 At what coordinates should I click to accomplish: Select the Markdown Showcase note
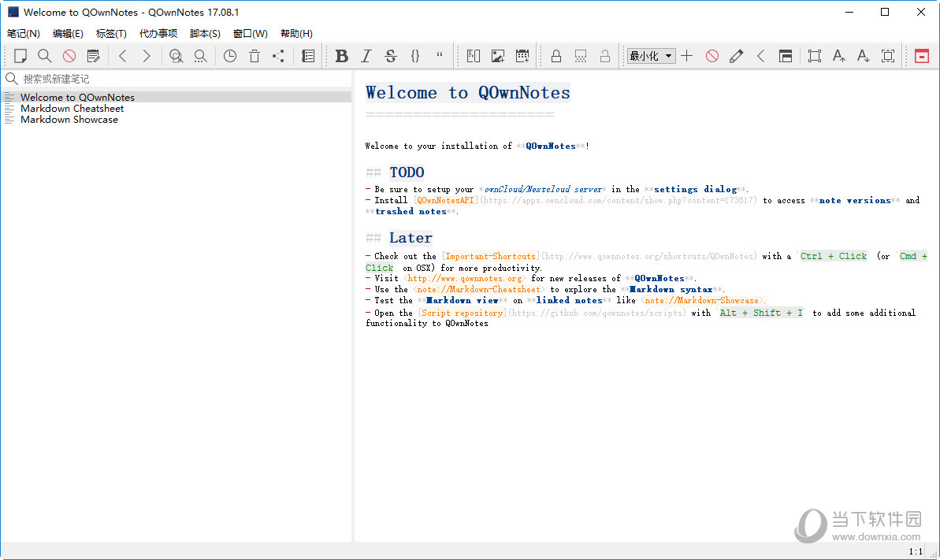click(176, 119)
